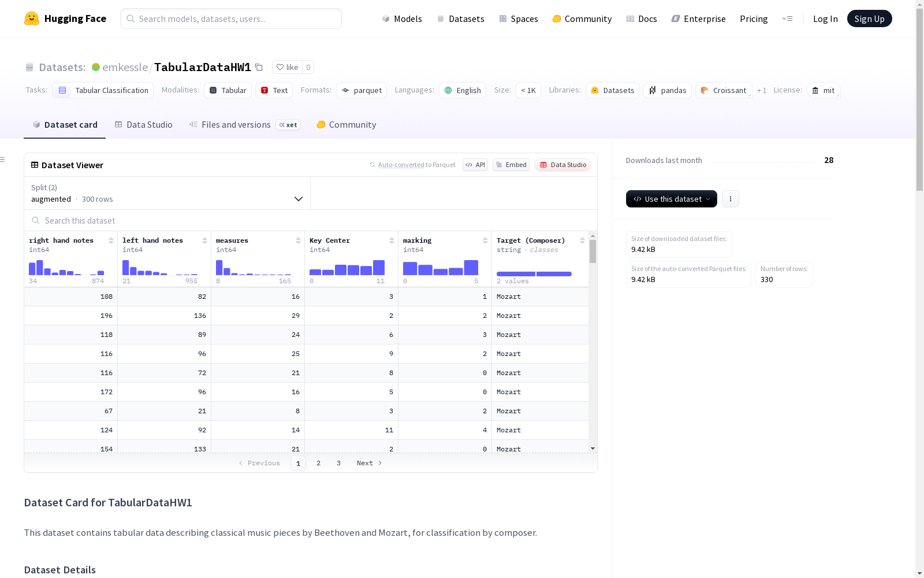
Task: Open the API button in Dataset Viewer
Action: [x=475, y=165]
